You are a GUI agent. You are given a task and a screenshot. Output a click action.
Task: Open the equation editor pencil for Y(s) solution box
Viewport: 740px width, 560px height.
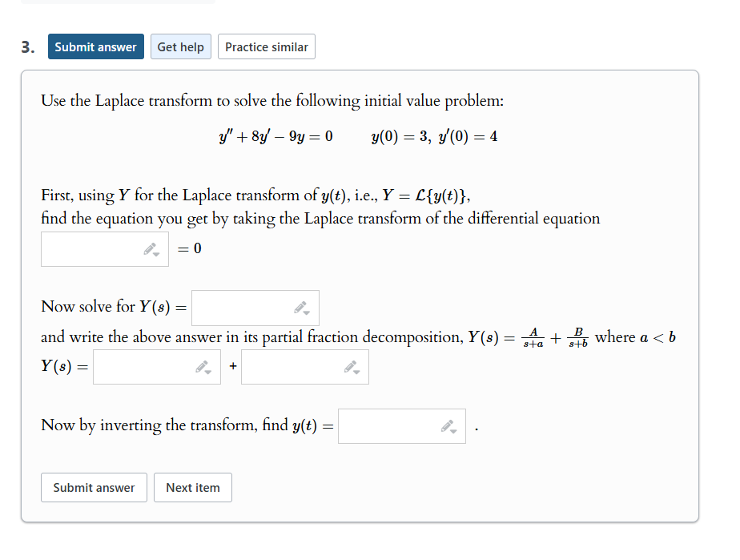(x=301, y=307)
